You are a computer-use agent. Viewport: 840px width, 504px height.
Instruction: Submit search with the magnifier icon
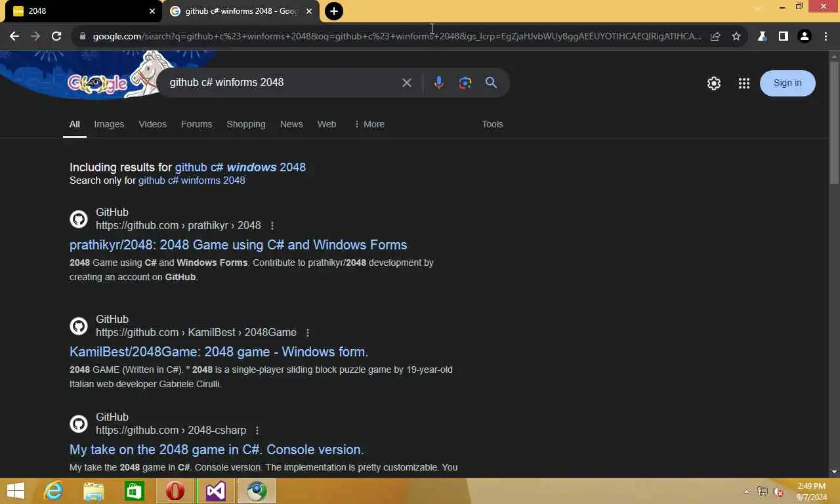[491, 83]
